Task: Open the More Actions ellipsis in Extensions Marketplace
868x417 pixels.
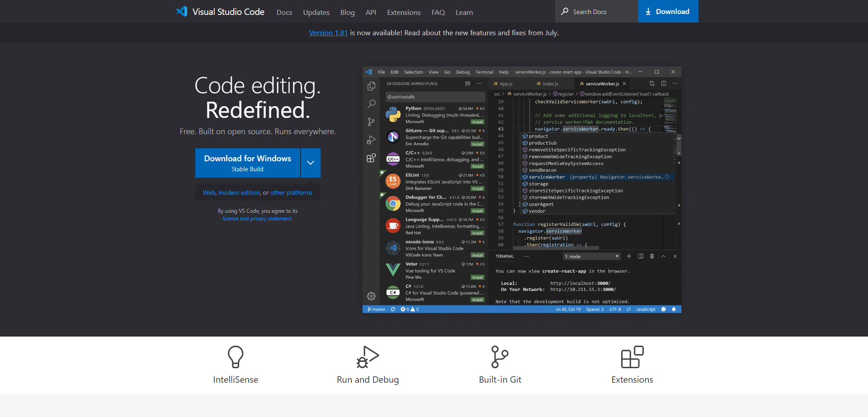Action: (x=479, y=84)
